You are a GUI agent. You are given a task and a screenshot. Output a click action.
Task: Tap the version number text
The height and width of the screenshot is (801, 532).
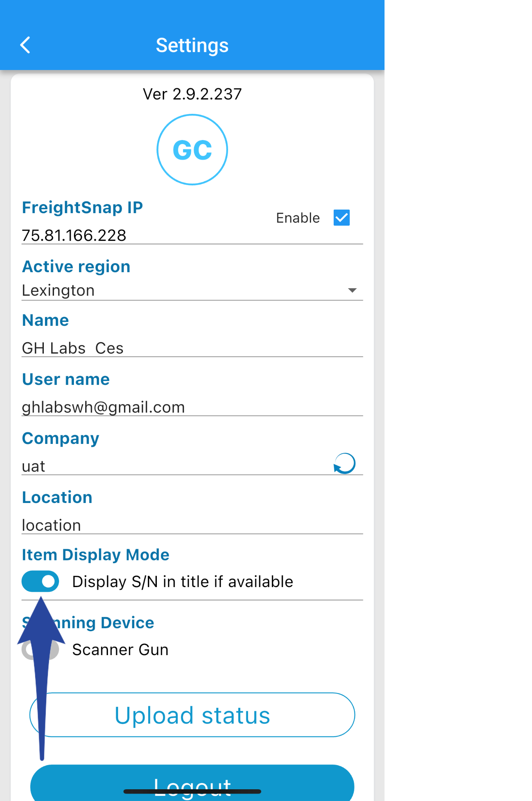point(192,94)
